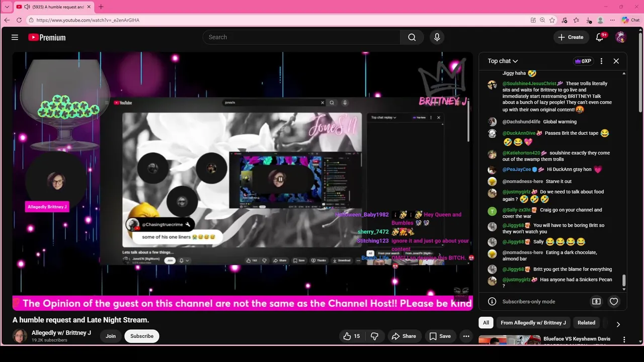
Task: Click @Soulshine4JesusChrist username in chat
Action: click(529, 83)
